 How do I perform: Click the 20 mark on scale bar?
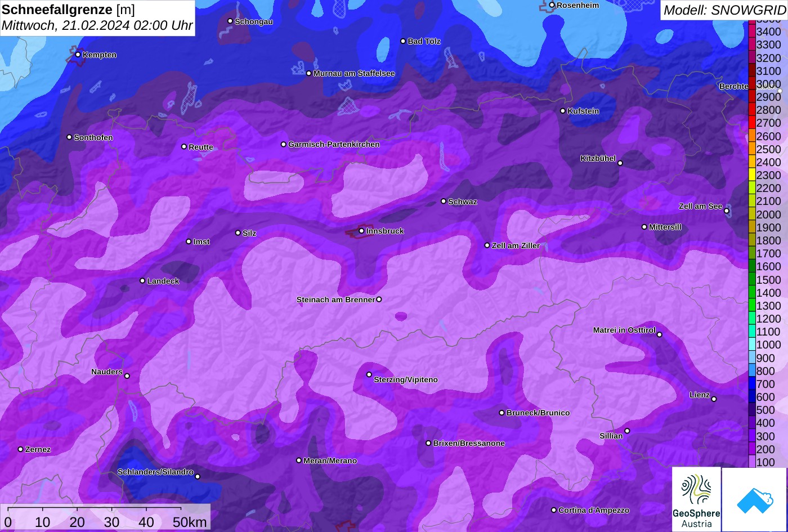click(x=77, y=522)
